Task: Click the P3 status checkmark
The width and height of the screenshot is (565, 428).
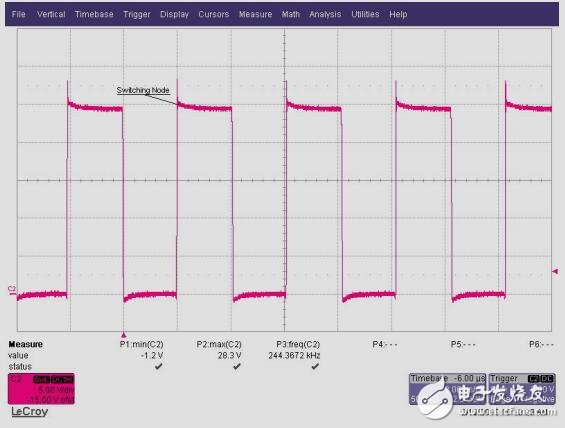Action: point(315,366)
